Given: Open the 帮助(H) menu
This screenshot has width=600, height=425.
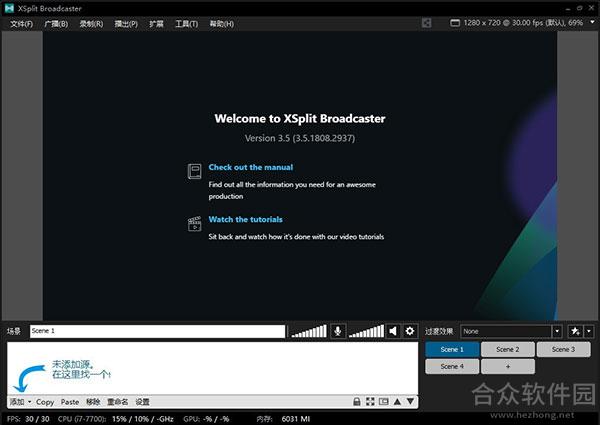Looking at the screenshot, I should [222, 24].
